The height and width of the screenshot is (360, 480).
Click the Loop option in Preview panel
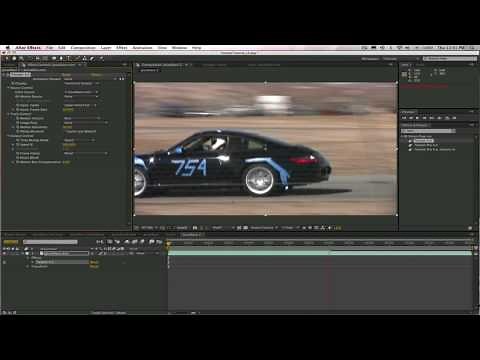(x=447, y=118)
